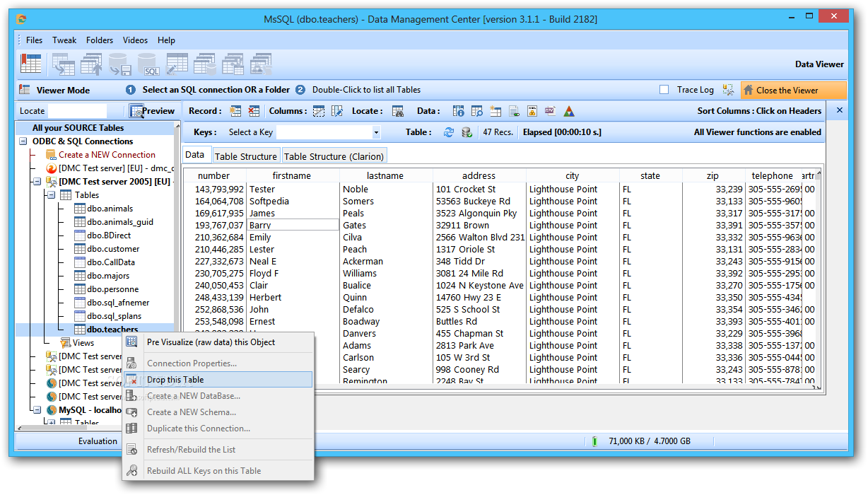This screenshot has width=868, height=495.
Task: Click the Close the Viewer button
Action: (x=793, y=90)
